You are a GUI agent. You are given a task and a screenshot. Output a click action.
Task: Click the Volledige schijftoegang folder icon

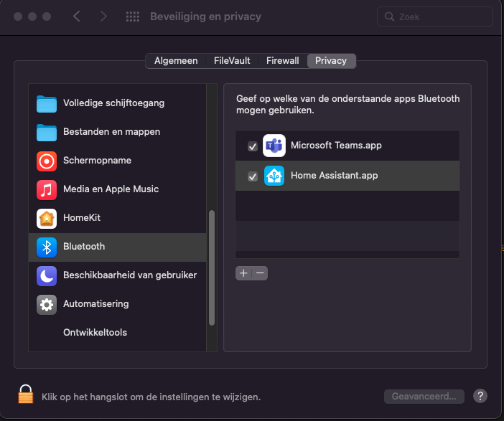(47, 104)
